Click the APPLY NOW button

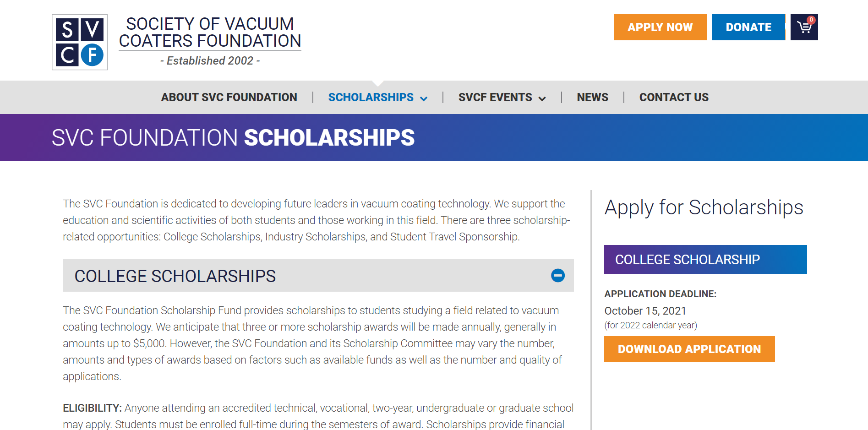pos(660,27)
